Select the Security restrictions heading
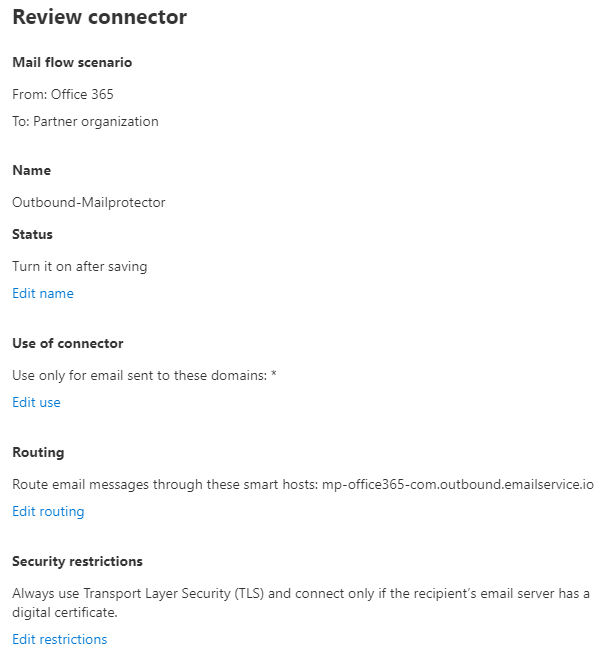This screenshot has width=603, height=654. (77, 561)
